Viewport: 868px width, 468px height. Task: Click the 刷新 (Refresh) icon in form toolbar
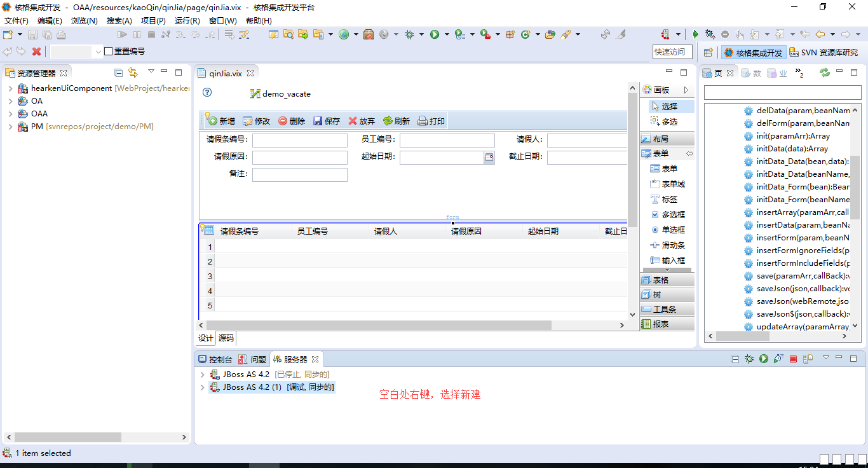tap(388, 121)
